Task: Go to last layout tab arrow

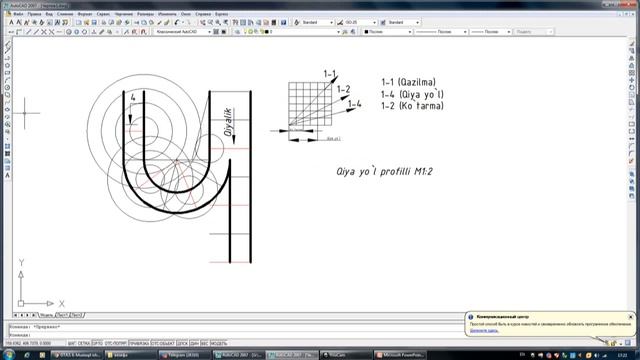Action: (x=33, y=315)
